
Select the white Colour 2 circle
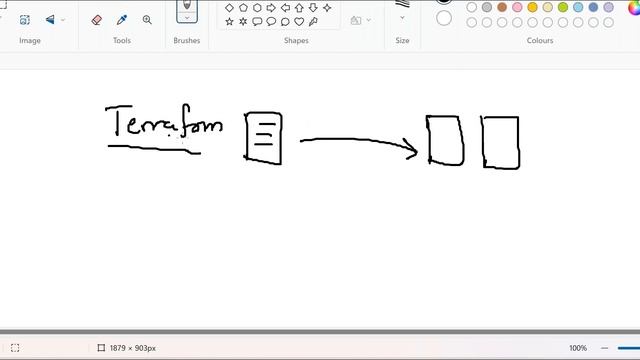point(444,18)
